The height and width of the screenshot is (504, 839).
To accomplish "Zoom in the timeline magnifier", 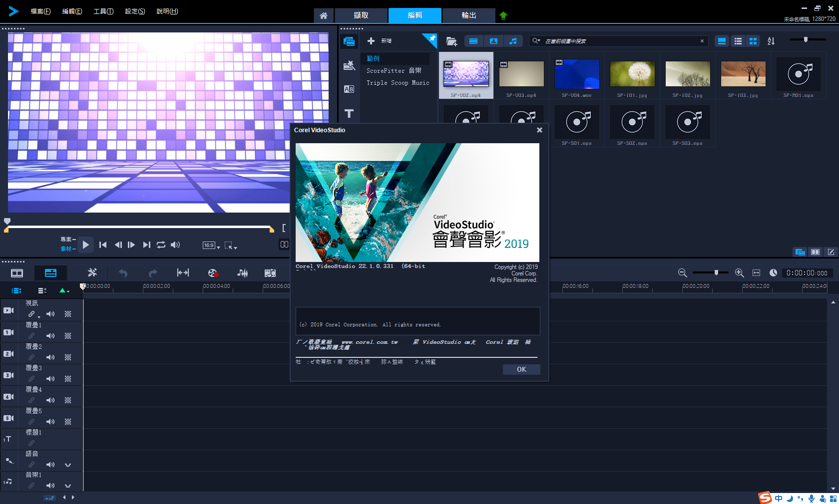I will click(x=740, y=273).
